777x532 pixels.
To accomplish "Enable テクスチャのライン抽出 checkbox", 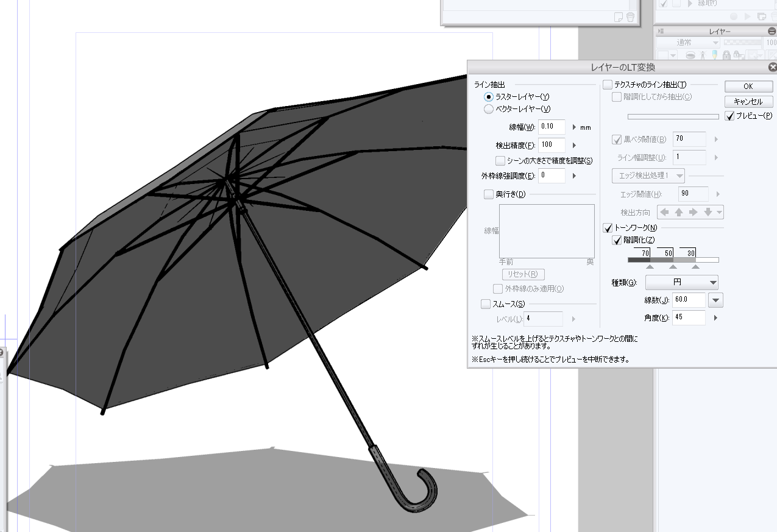I will [608, 85].
